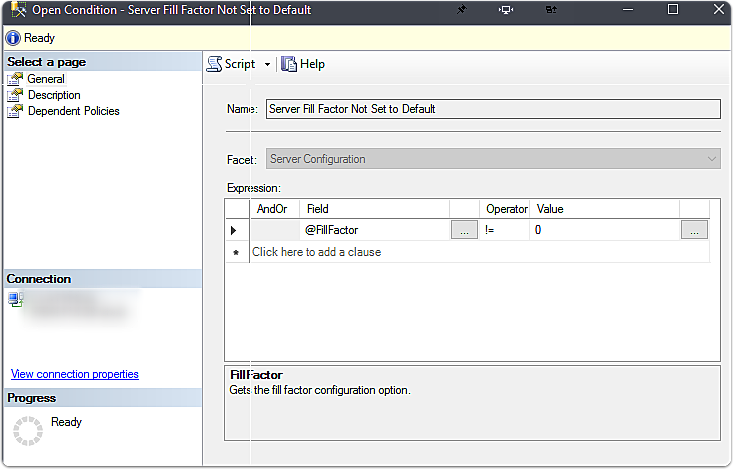Click the General page icon
This screenshot has height=469, width=733.
coord(15,79)
